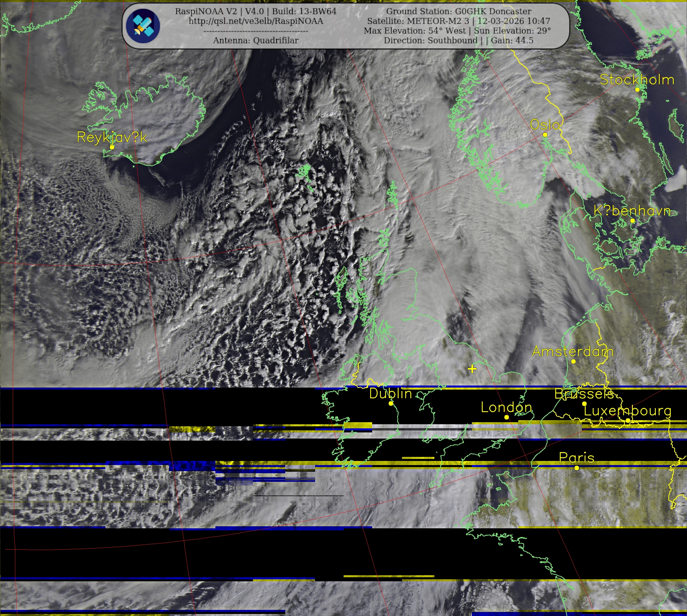The height and width of the screenshot is (616, 687).
Task: Click the Stockholm text label
Action: tap(637, 80)
